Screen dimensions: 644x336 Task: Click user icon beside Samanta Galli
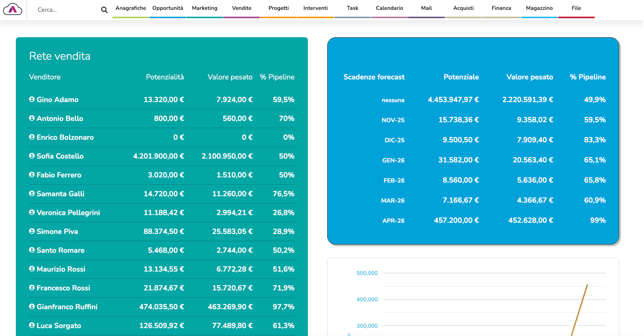coord(32,193)
